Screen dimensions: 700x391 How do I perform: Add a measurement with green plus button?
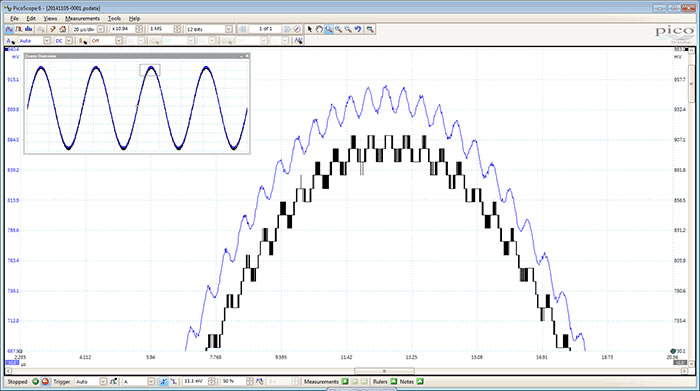pos(345,382)
